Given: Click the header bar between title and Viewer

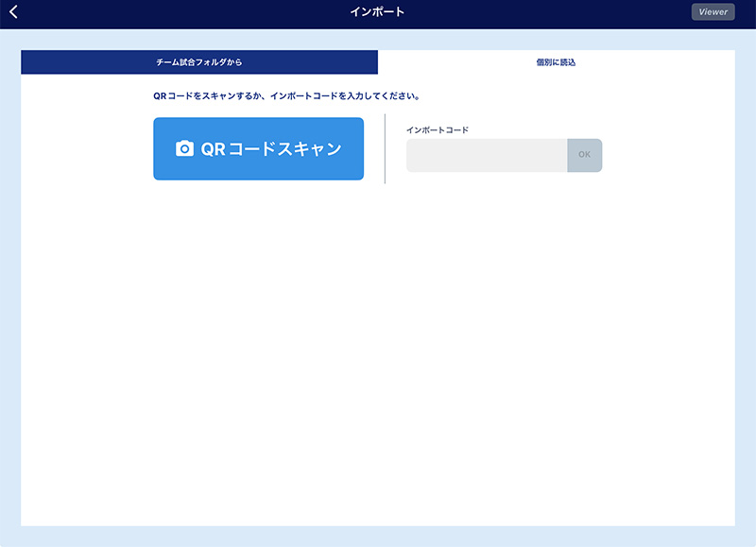Looking at the screenshot, I should [x=548, y=12].
